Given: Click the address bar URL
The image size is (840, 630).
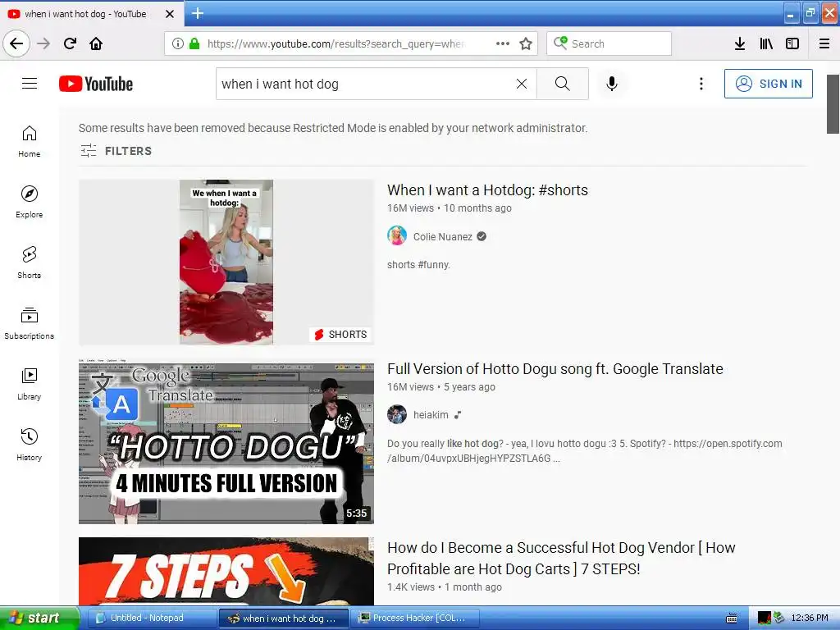Looking at the screenshot, I should coord(336,43).
